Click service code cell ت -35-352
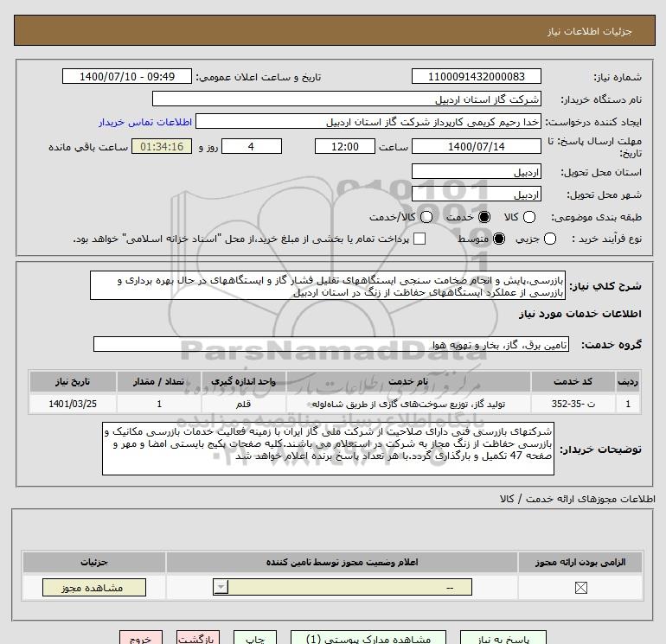Image resolution: width=666 pixels, height=644 pixels. click(573, 404)
